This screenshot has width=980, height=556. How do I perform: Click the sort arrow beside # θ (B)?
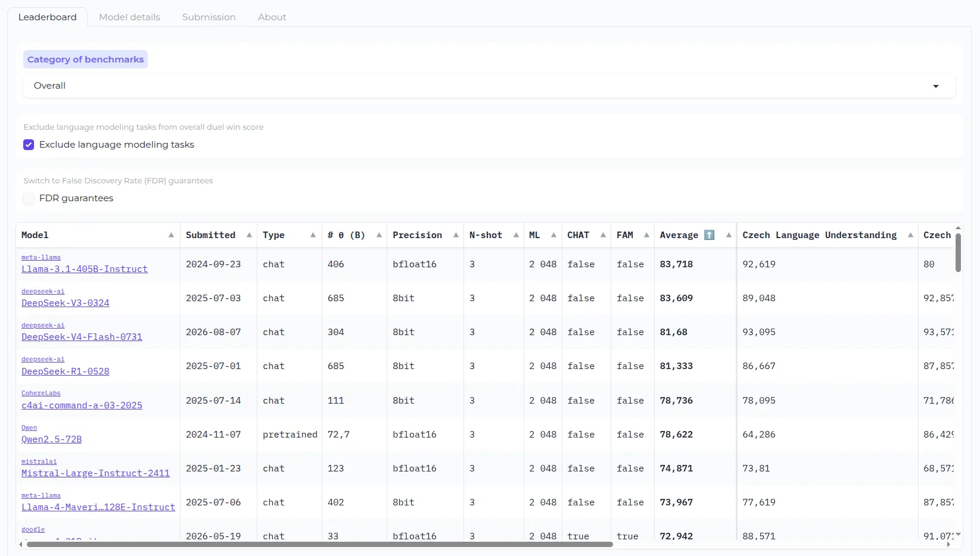(379, 235)
